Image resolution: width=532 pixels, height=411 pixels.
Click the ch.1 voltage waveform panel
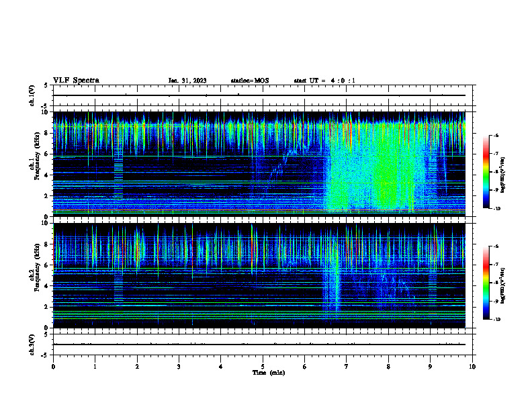263,95
